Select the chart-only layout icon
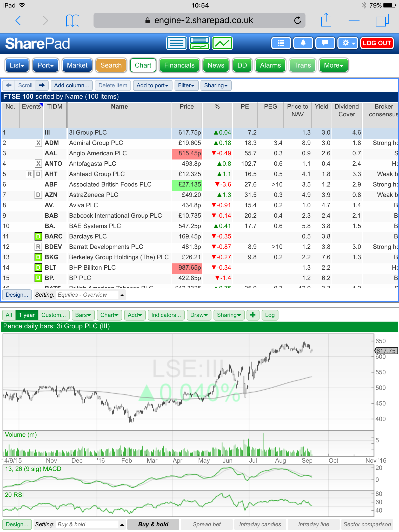The height and width of the screenshot is (532, 399). 222,43
